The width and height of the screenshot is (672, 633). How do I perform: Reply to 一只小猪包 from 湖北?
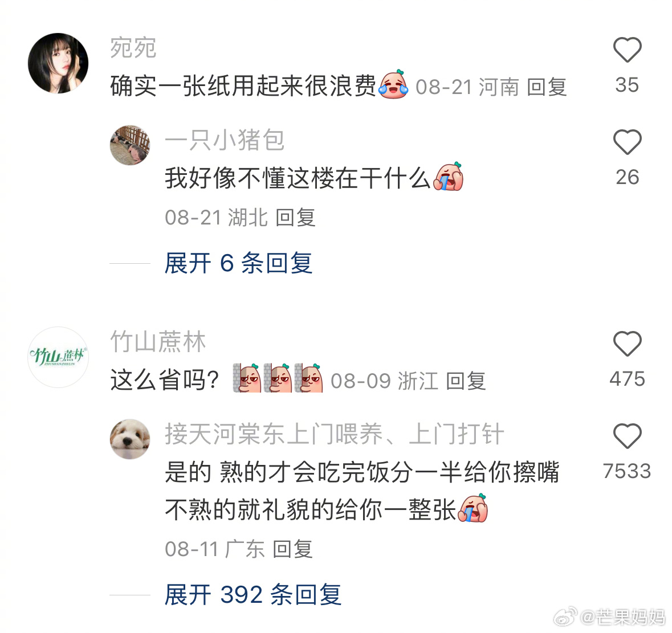(x=295, y=218)
